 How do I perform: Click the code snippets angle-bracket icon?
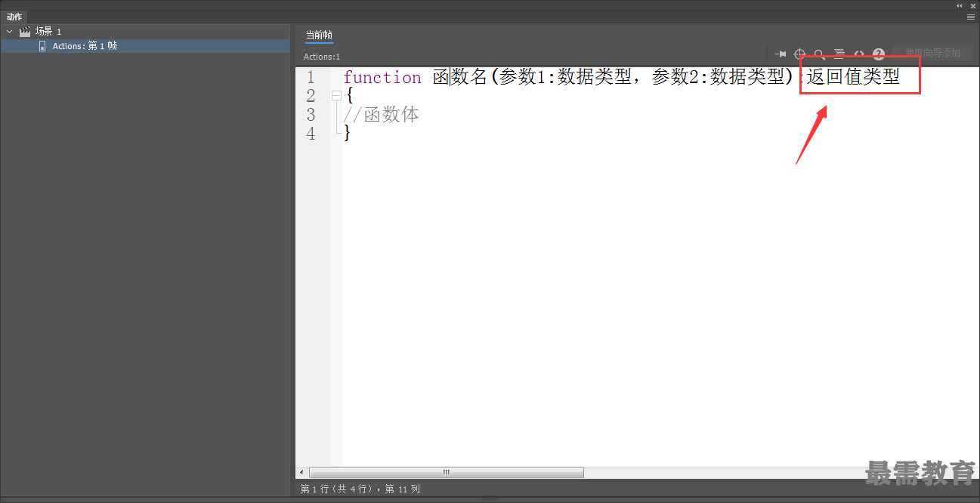[x=859, y=54]
